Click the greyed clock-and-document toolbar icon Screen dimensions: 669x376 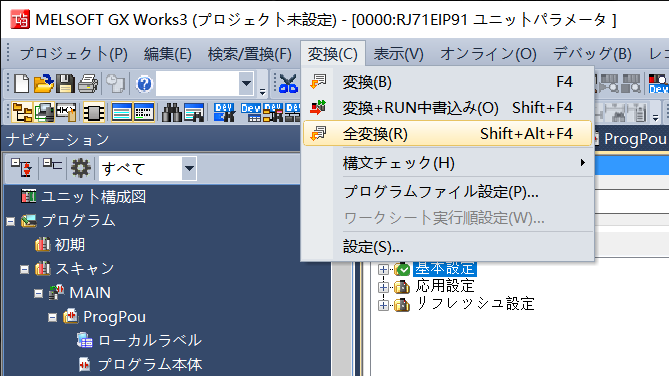pos(115,84)
